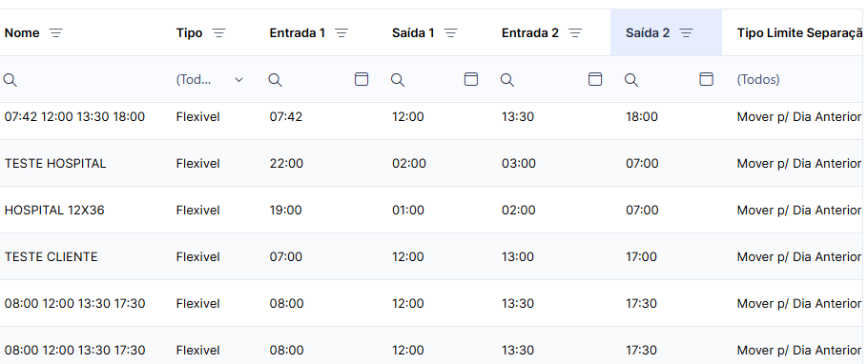Select the TESTE CLIENTE row
This screenshot has height=364, width=868.
[x=431, y=256]
